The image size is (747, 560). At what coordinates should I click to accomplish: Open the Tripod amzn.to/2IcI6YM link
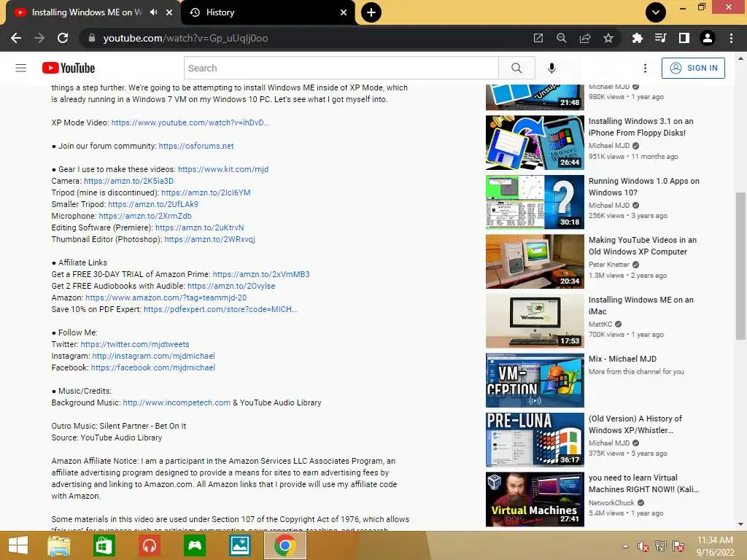pyautogui.click(x=206, y=192)
